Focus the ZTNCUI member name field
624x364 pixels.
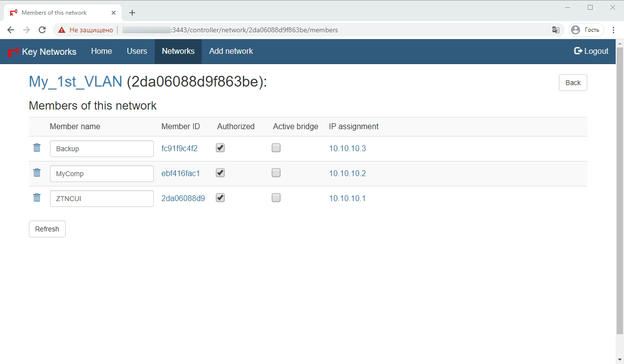[102, 199]
